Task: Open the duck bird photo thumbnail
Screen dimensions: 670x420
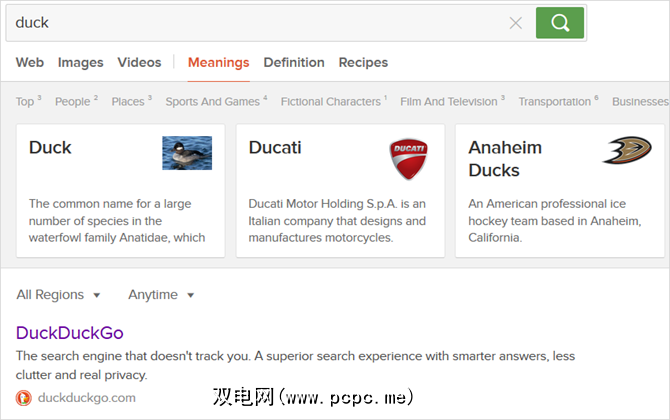Action: 187,153
